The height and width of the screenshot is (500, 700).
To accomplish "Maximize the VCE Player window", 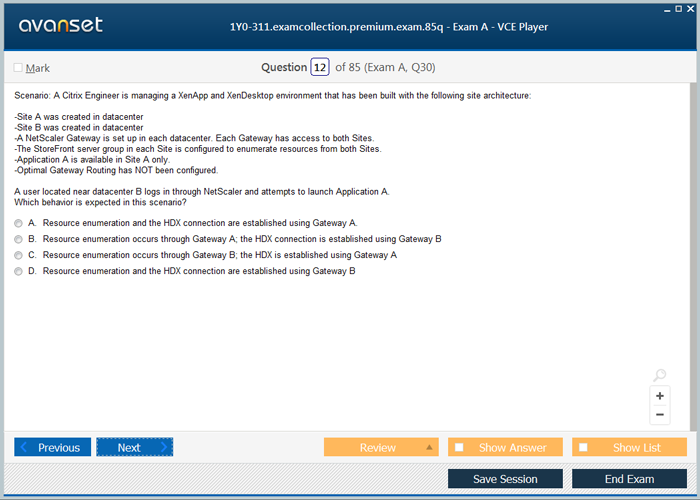I will [679, 7].
